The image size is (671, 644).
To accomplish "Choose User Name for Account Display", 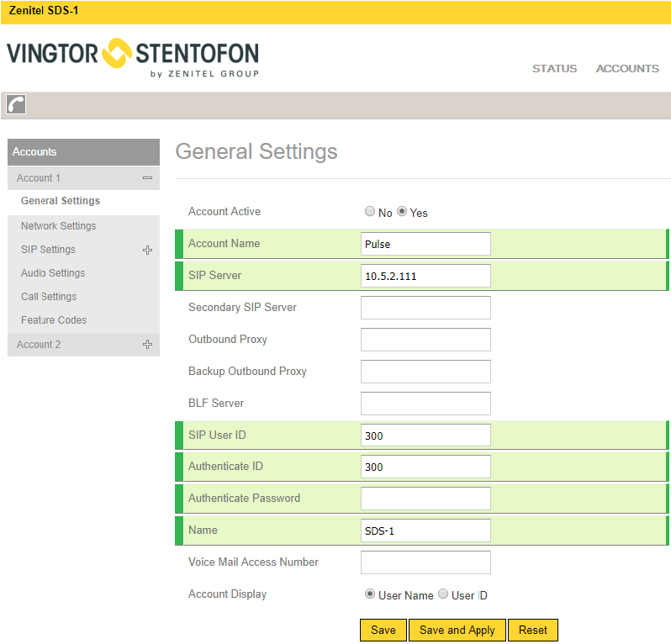I will click(x=370, y=594).
